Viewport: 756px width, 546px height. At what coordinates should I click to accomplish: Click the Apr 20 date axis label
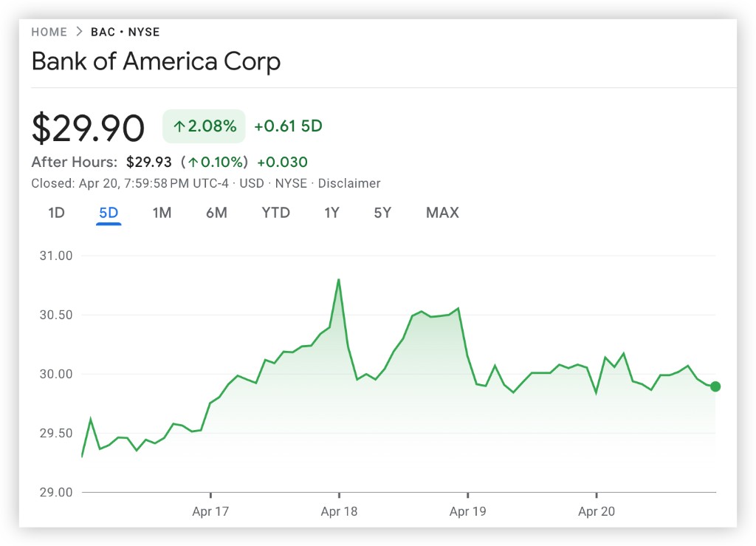[597, 511]
